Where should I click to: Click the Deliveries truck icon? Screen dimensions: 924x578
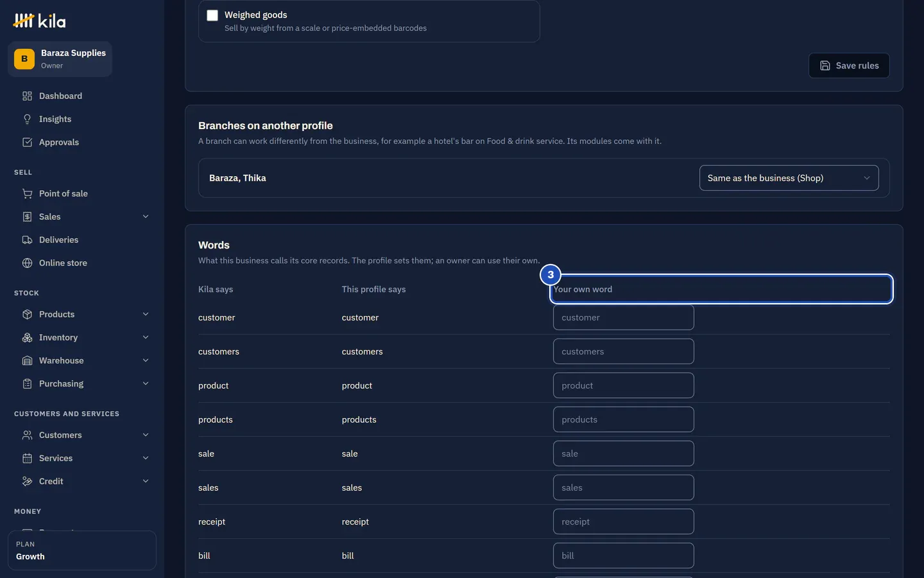[x=27, y=240]
